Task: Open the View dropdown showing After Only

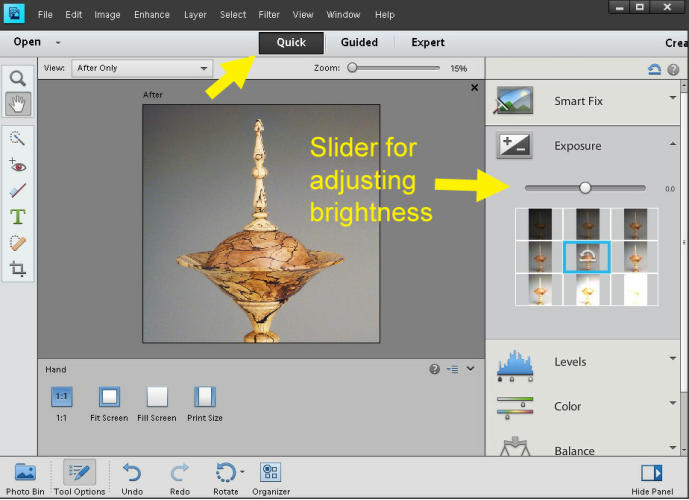Action: pyautogui.click(x=141, y=68)
